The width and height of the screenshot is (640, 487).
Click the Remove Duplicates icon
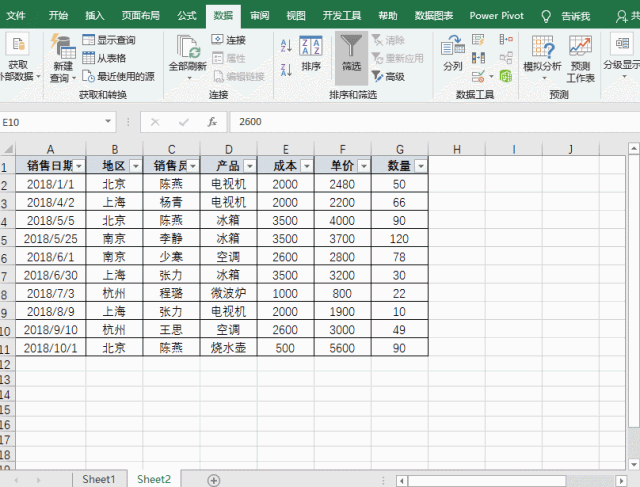click(478, 58)
